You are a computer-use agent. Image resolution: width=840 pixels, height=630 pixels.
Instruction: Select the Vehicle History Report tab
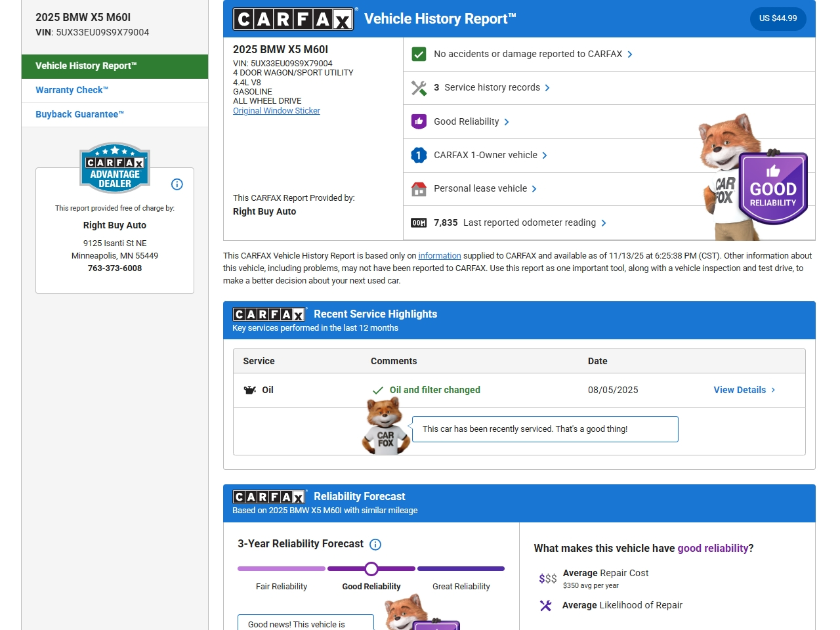(86, 66)
